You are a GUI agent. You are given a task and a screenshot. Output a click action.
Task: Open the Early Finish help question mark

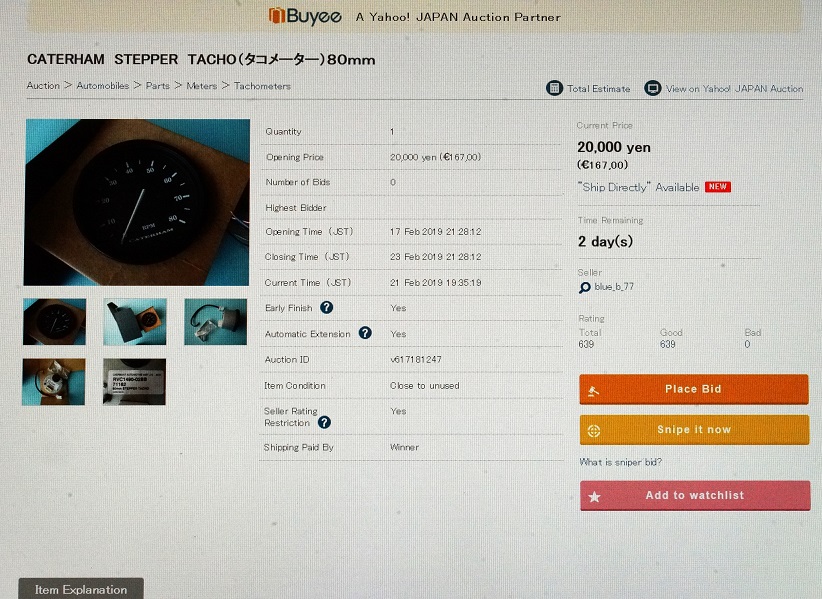tap(326, 308)
